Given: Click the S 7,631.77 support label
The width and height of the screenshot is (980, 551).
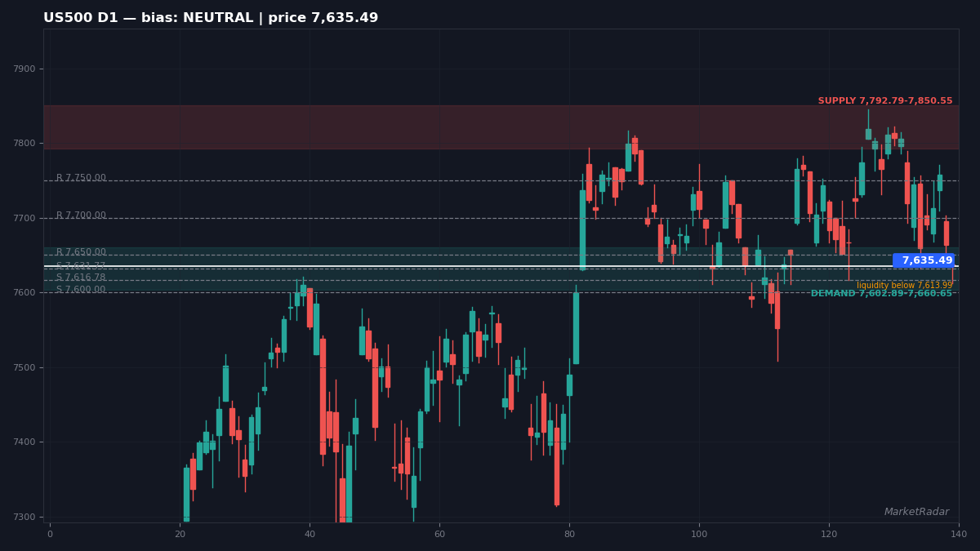Looking at the screenshot, I should [x=81, y=266].
